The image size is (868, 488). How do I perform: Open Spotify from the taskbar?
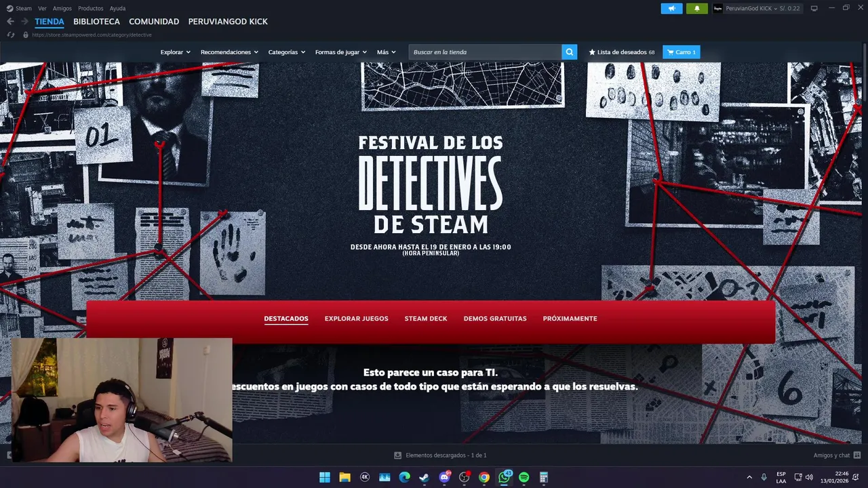tap(524, 477)
